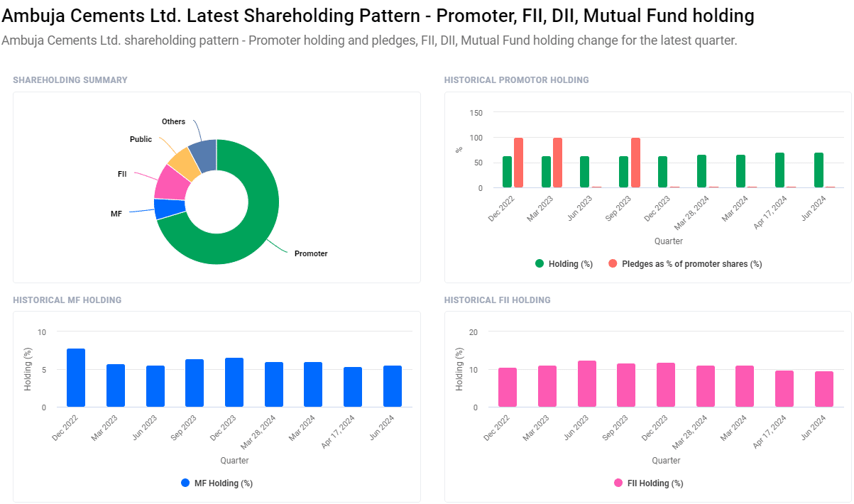Viewport: 854px width, 504px height.
Task: Click the 'FII' label beside the donut chart
Action: click(122, 173)
